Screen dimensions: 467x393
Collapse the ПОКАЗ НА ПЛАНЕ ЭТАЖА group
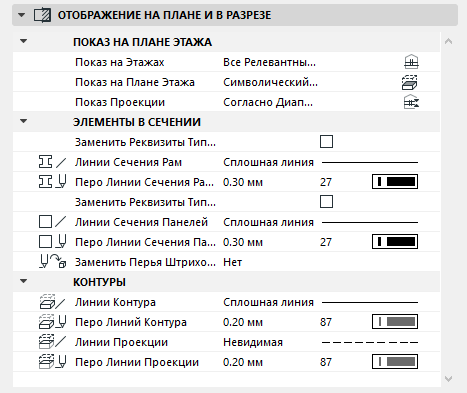[23, 41]
